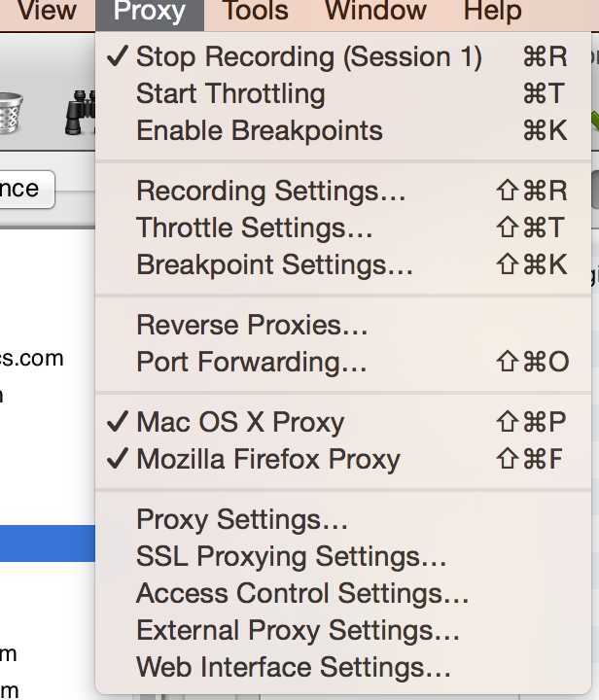Image resolution: width=599 pixels, height=700 pixels.
Task: Click the trash can clear icon
Action: pos(10,113)
